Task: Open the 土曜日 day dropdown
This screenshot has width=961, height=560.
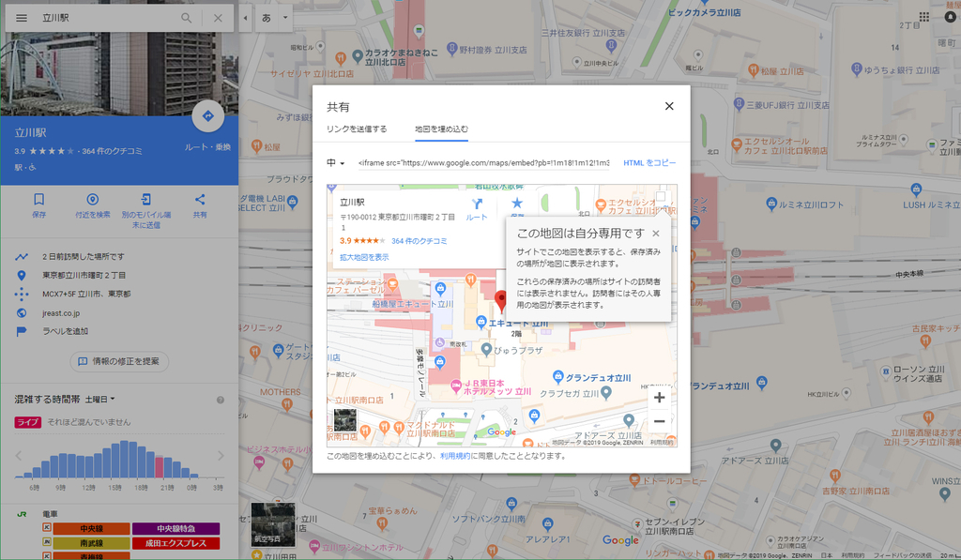Action: (99, 400)
